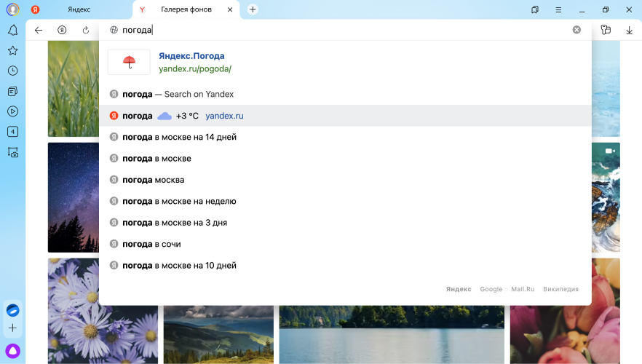Click the Yandex home icon in toolbar

pyautogui.click(x=62, y=30)
